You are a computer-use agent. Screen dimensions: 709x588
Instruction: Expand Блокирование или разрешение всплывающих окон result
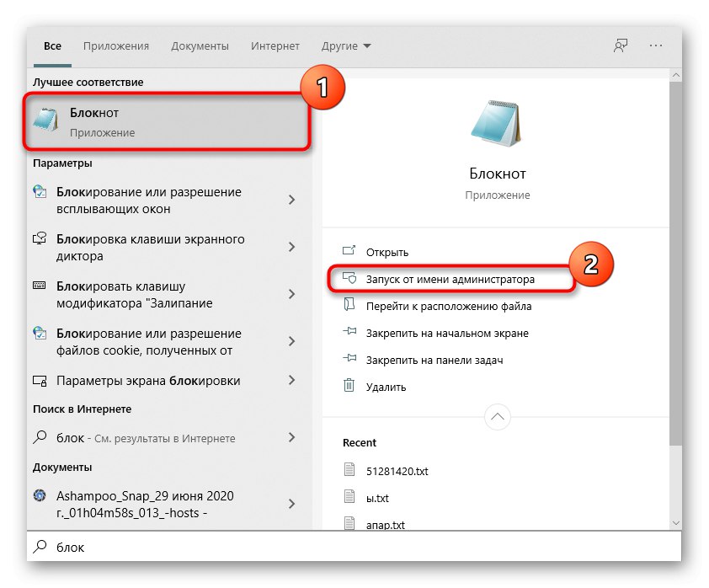pyautogui.click(x=293, y=200)
